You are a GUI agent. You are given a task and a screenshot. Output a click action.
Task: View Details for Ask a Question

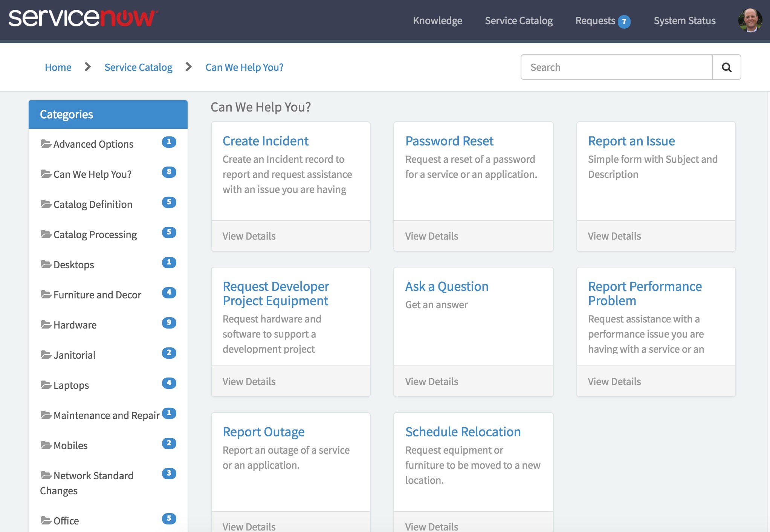pyautogui.click(x=431, y=382)
